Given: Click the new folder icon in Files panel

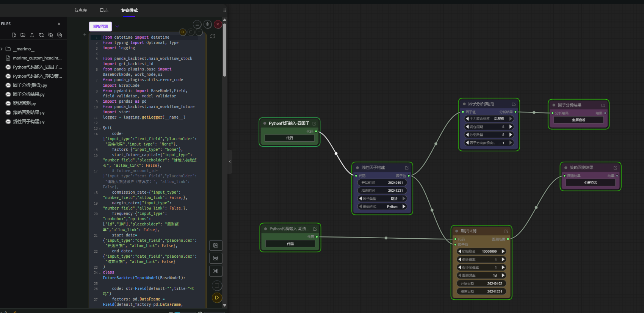Looking at the screenshot, I should point(23,35).
